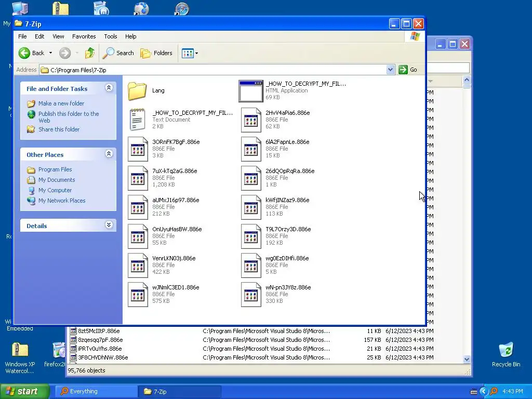Select the 7uX-kTq2aG.886e file icon
Viewport: 532px width, 399px height.
tap(138, 178)
